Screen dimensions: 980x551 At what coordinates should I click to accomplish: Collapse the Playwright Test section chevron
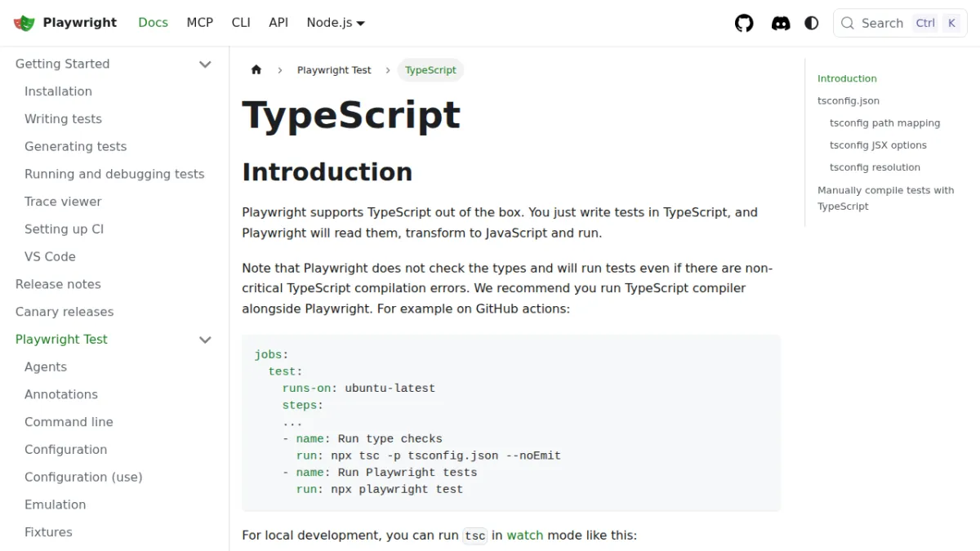click(206, 340)
